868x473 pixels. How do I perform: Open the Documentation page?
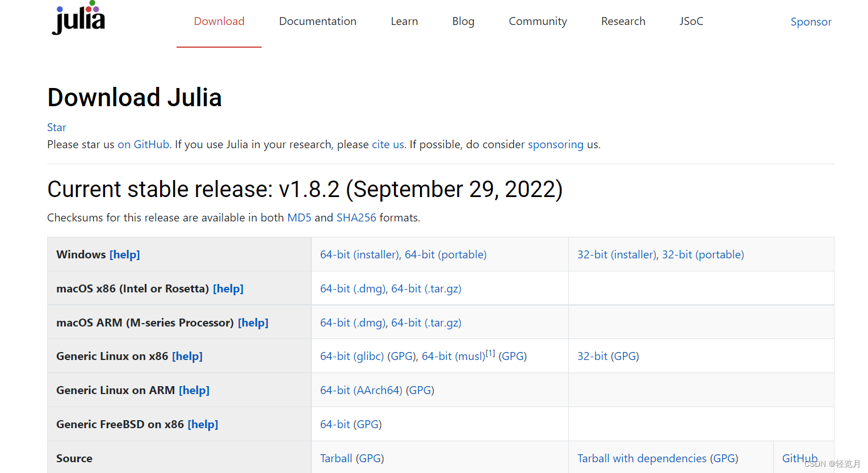[317, 21]
